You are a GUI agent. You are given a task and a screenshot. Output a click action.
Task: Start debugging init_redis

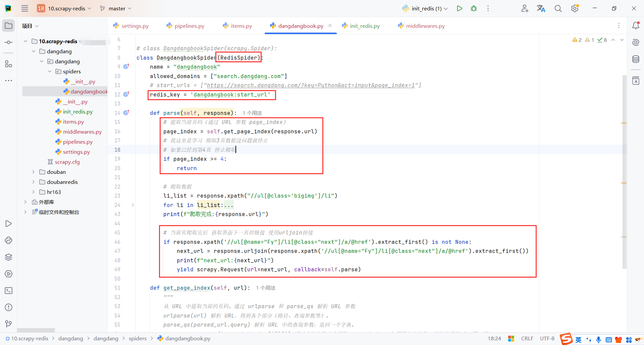(474, 8)
